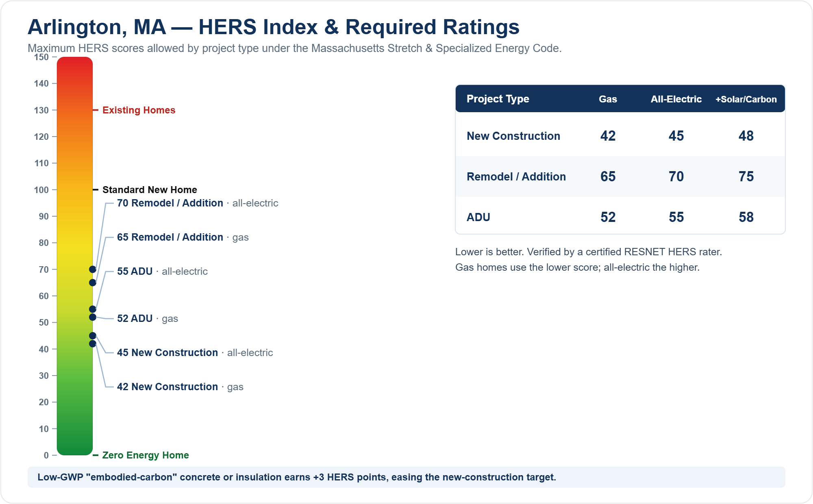This screenshot has width=813, height=504.
Task: Click the marker dot at score 65
Action: (93, 282)
